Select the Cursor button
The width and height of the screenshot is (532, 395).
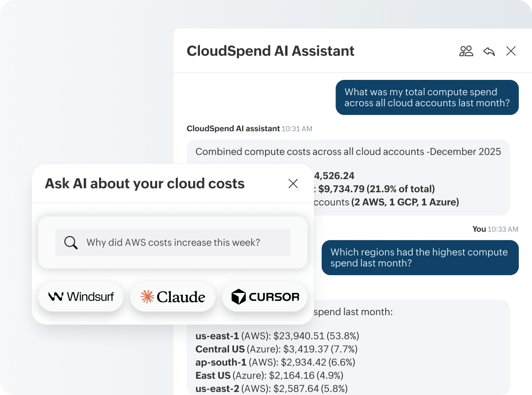point(265,296)
